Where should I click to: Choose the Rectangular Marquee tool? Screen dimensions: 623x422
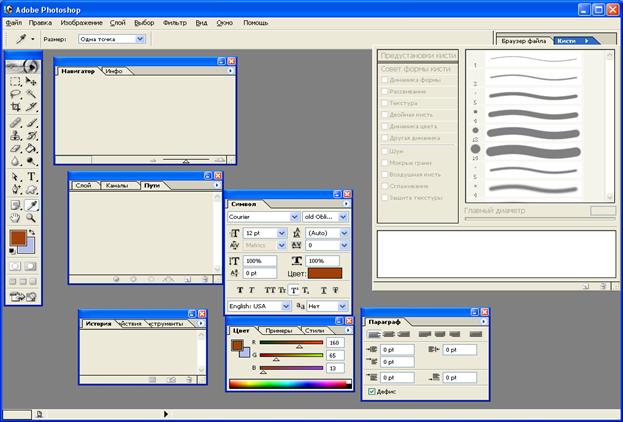tap(15, 81)
